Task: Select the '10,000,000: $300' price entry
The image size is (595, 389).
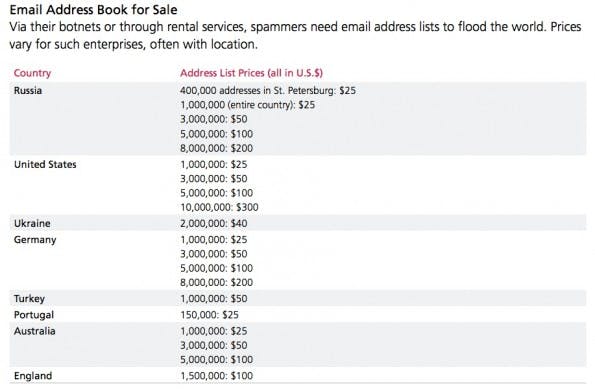Action: coord(219,207)
